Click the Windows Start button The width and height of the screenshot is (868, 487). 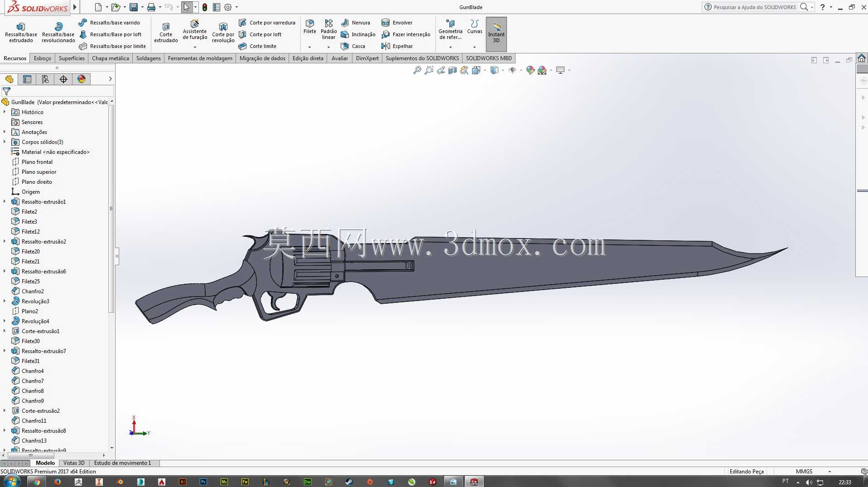(x=11, y=481)
